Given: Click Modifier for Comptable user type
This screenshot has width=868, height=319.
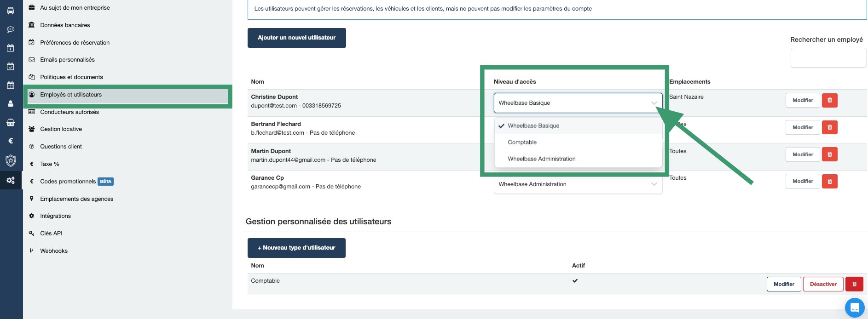Looking at the screenshot, I should point(784,284).
